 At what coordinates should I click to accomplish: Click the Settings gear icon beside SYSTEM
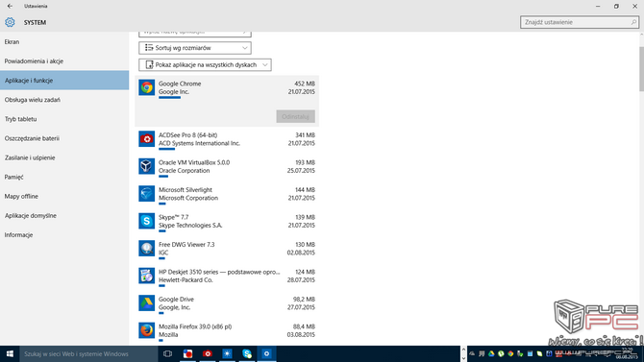coord(10,22)
